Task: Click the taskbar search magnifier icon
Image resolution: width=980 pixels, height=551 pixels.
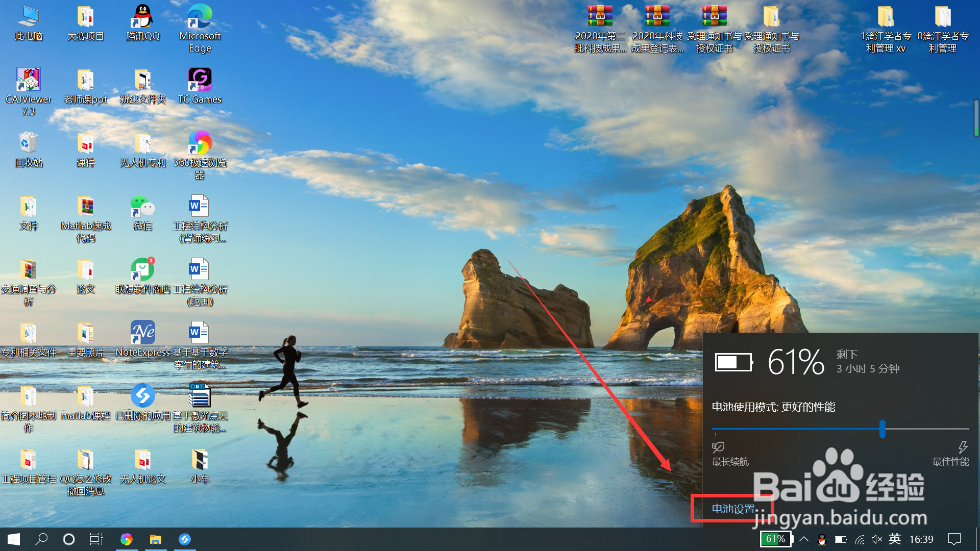Action: 41,539
